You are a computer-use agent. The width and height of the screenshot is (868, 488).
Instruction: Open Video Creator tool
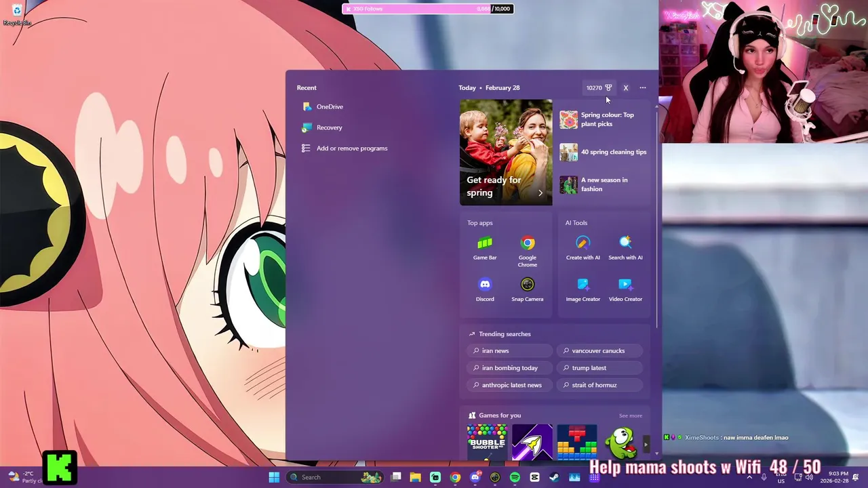(x=625, y=290)
